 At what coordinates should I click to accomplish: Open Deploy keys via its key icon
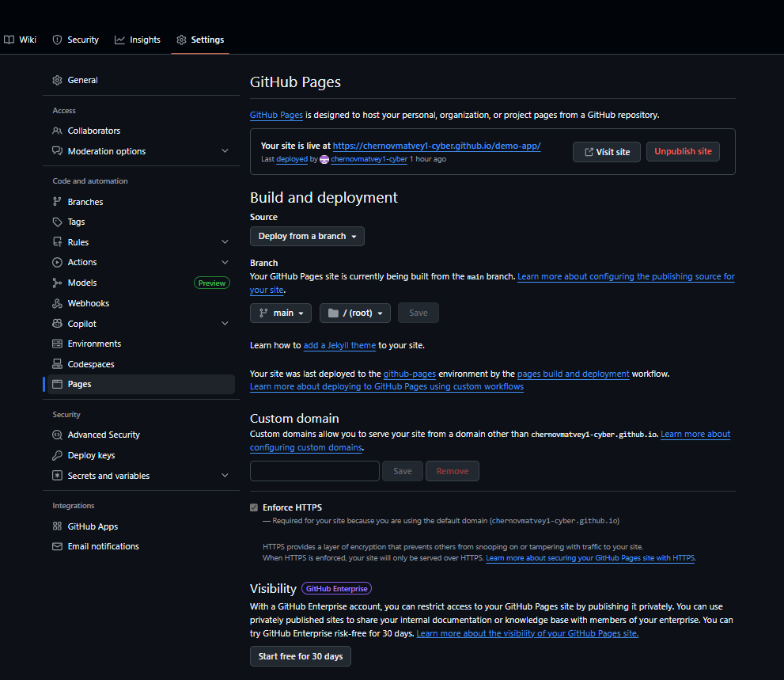[56, 455]
